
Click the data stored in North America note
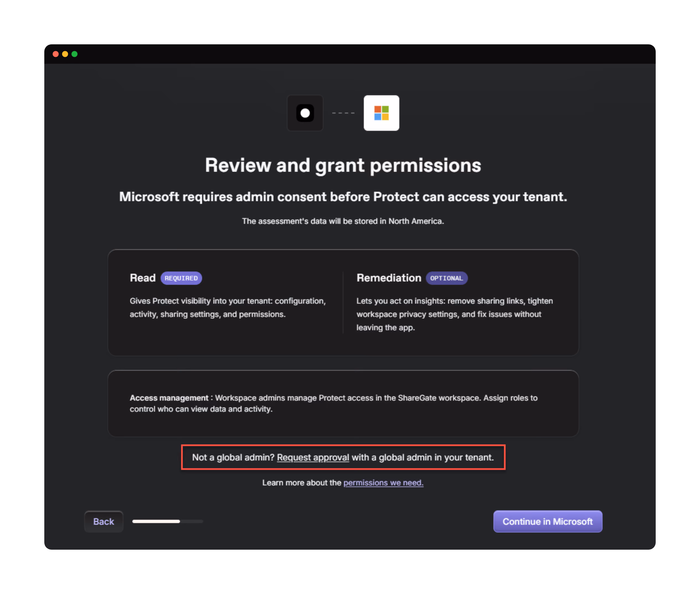343,221
